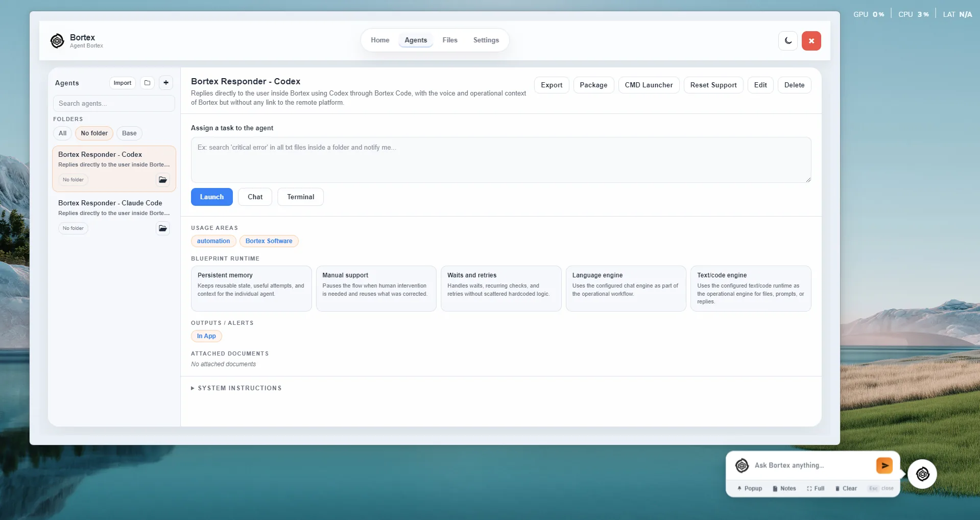Select Bortex Responder - Codex agent card
Screen dimensions: 980x520
tap(114, 169)
